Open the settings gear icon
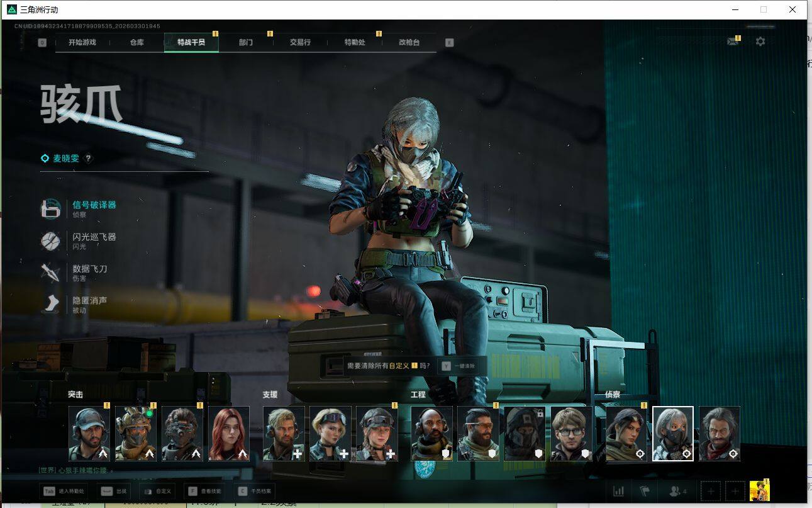The height and width of the screenshot is (508, 812). (x=760, y=42)
